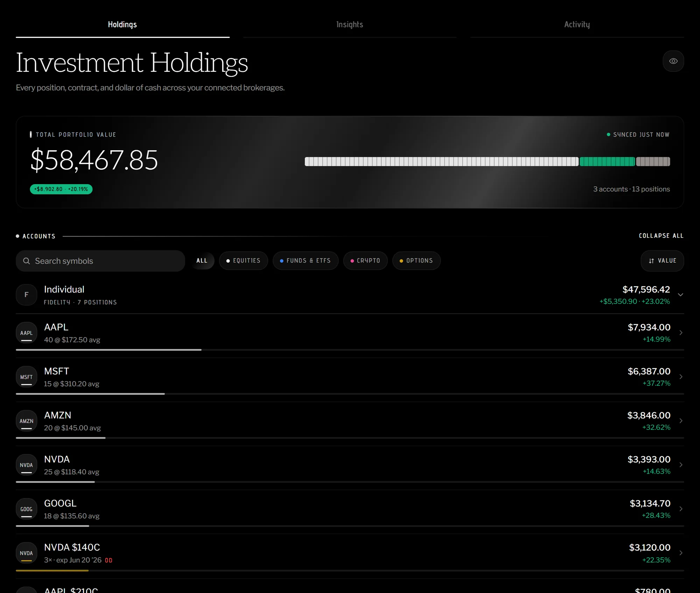
Task: Select the Holdings tab
Action: [x=122, y=25]
